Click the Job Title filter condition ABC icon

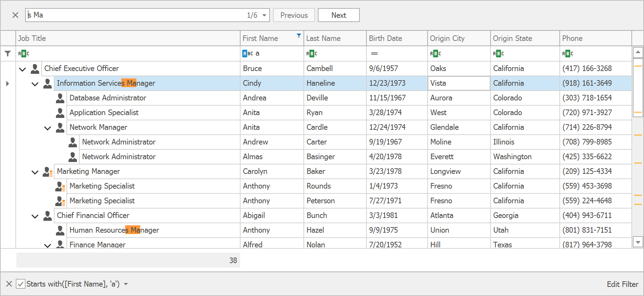pos(23,54)
